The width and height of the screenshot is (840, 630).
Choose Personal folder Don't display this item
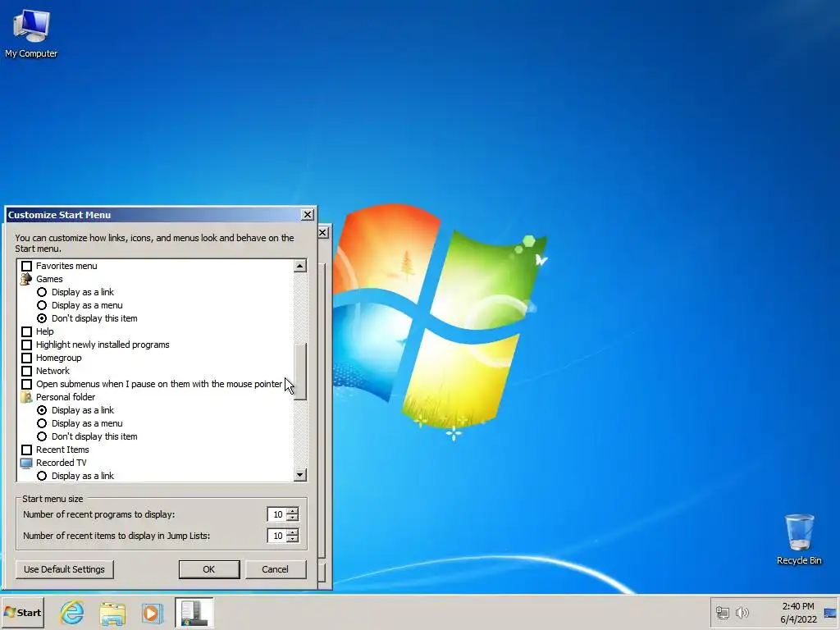[x=42, y=436]
